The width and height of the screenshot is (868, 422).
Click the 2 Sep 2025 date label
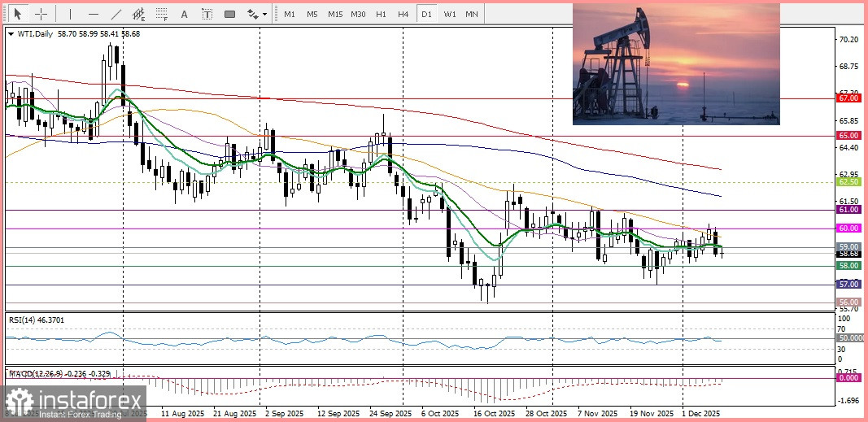(284, 413)
